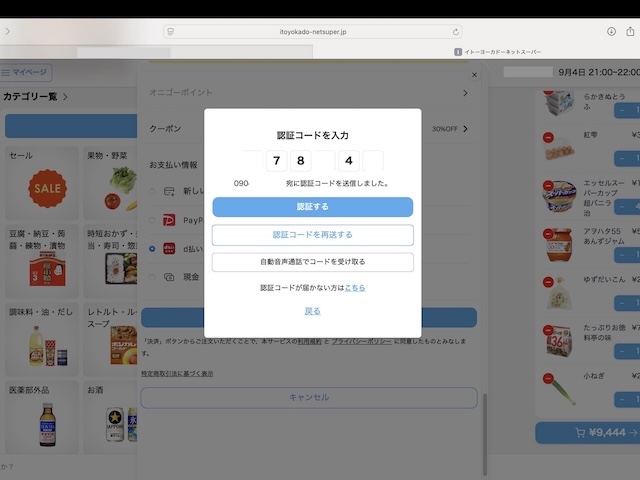Open Safari downloads icon in toolbar
This screenshot has height=480, width=640.
[611, 32]
